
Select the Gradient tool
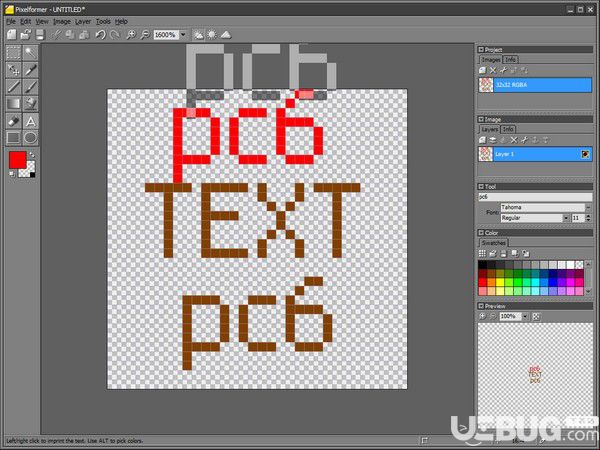tap(13, 104)
